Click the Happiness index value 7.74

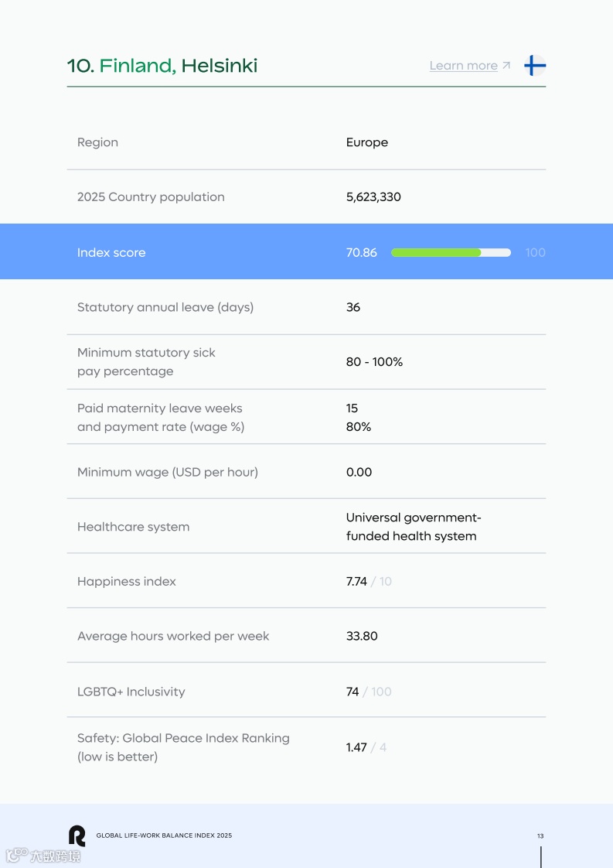356,582
